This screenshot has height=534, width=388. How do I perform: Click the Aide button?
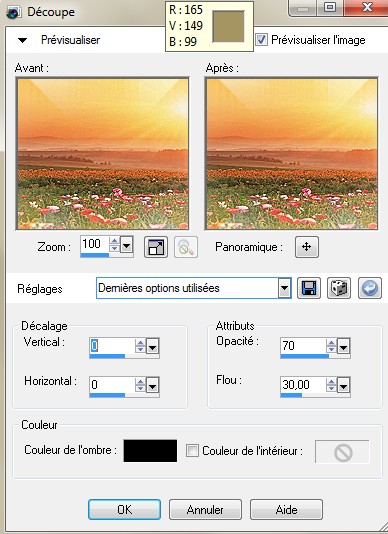pyautogui.click(x=286, y=509)
